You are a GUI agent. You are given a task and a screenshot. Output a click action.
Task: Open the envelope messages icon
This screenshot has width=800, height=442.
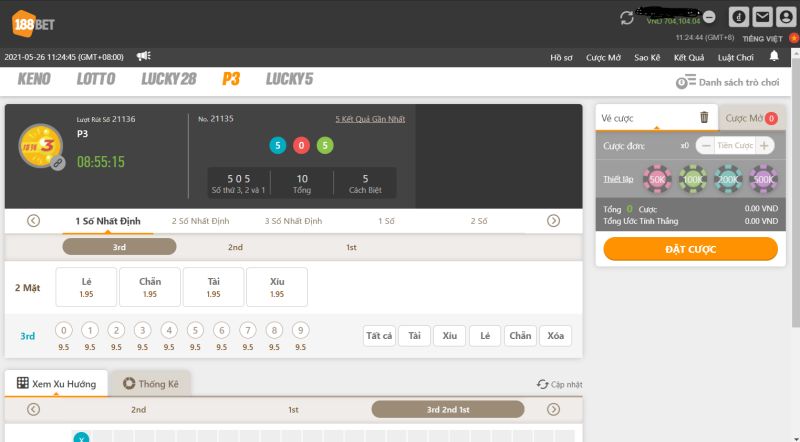tap(763, 17)
